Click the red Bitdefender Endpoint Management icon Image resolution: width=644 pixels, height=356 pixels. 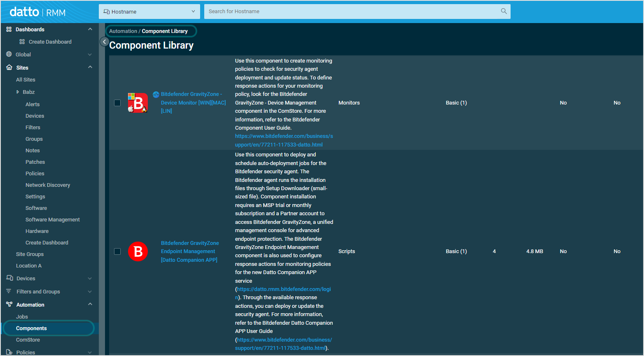138,251
